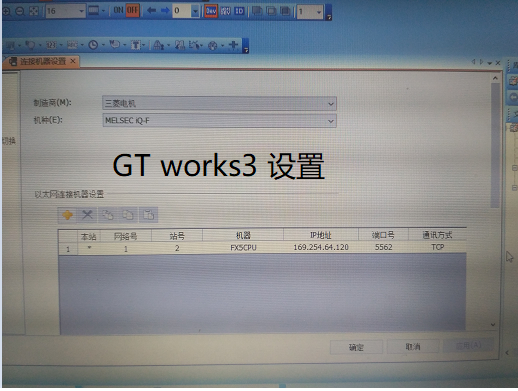This screenshot has height=391, width=518.
Task: Go to next state with blue right arrow
Action: [x=165, y=11]
